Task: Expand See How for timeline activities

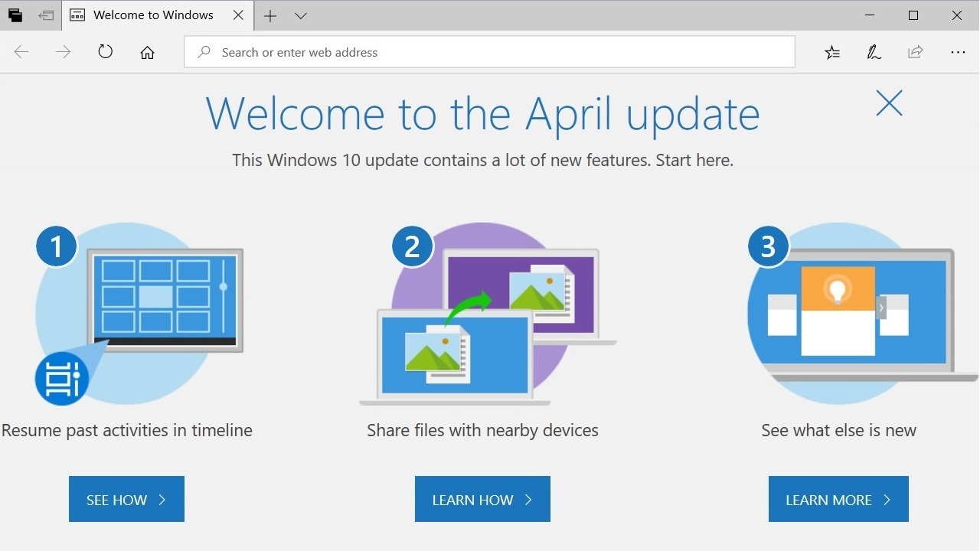Action: click(126, 499)
